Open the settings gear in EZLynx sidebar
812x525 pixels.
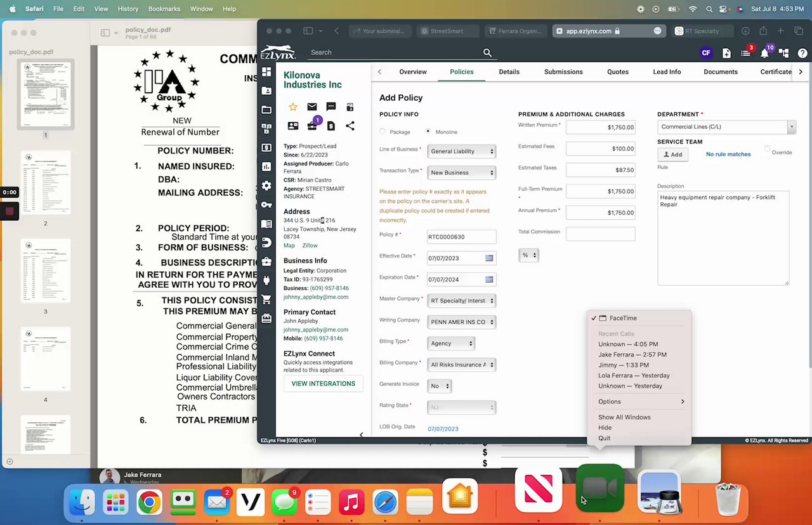pos(266,186)
